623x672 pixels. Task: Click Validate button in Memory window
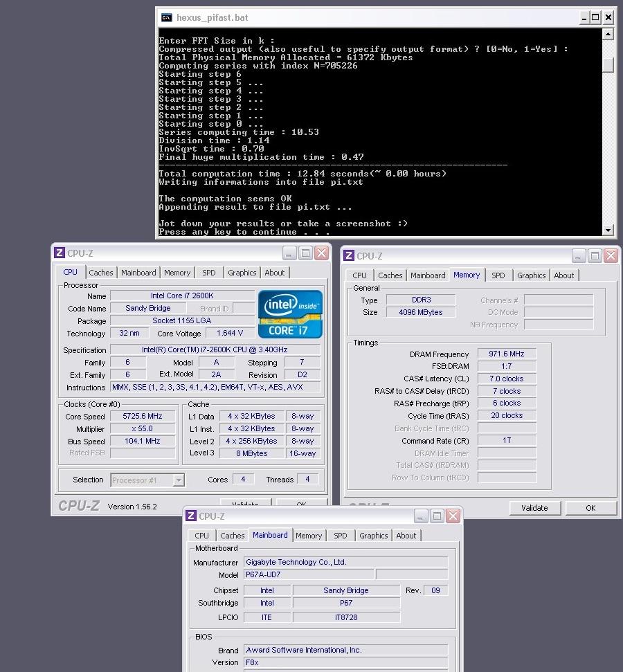point(534,508)
